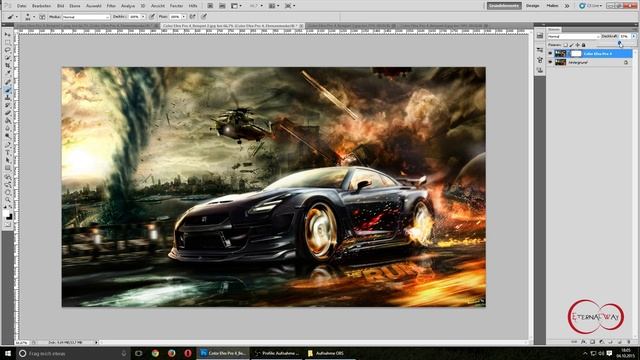Open the Filter menu
Image resolution: width=640 pixels, height=360 pixels.
[111, 6]
